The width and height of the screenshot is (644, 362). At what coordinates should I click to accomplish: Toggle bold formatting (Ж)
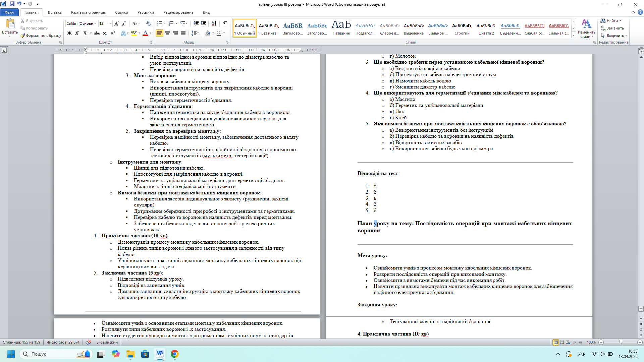pos(69,33)
